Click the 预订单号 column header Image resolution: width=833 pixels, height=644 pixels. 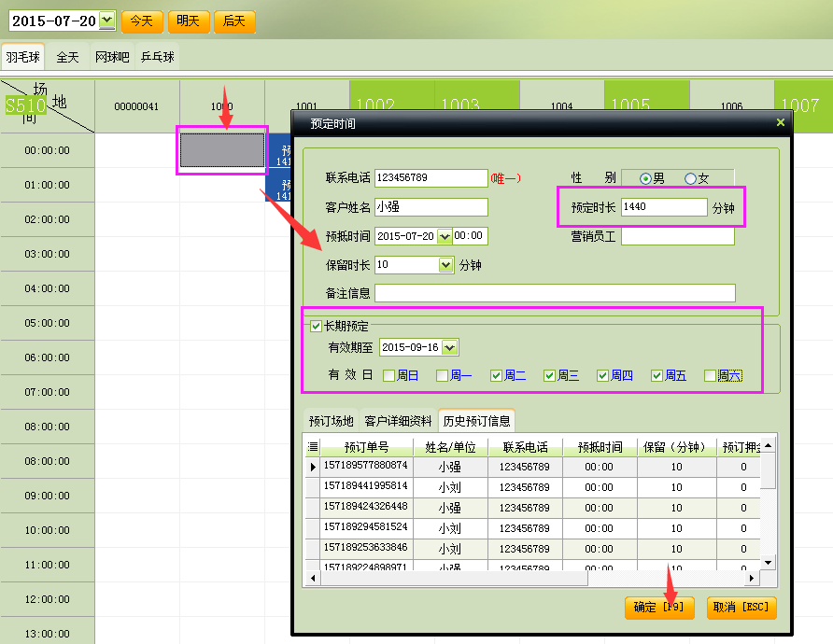coord(367,447)
